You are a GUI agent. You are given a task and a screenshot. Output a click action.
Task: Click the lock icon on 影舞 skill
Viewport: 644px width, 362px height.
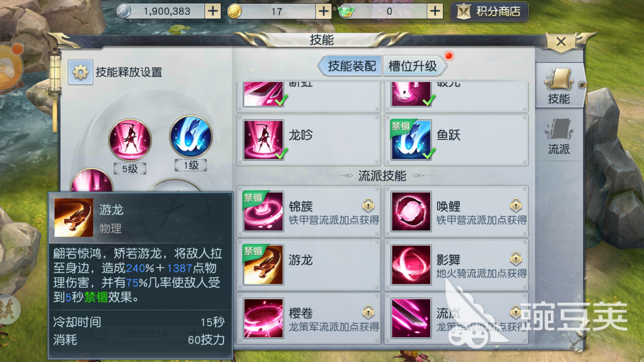click(x=516, y=258)
